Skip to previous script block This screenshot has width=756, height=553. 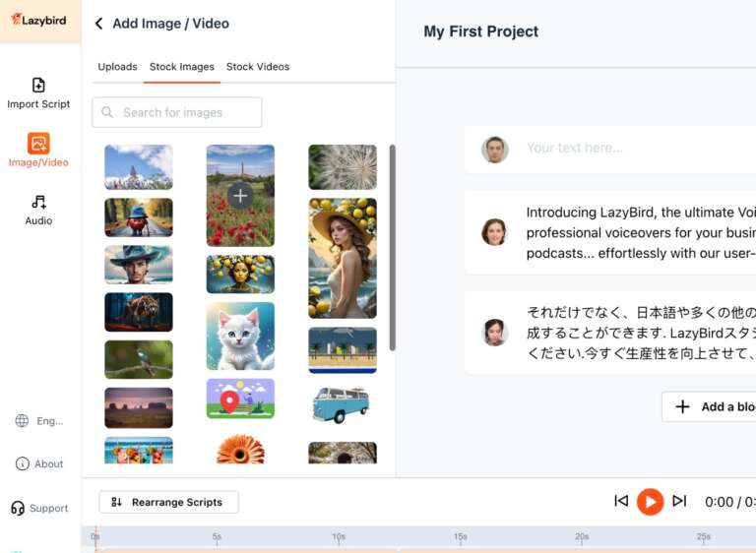tap(621, 501)
